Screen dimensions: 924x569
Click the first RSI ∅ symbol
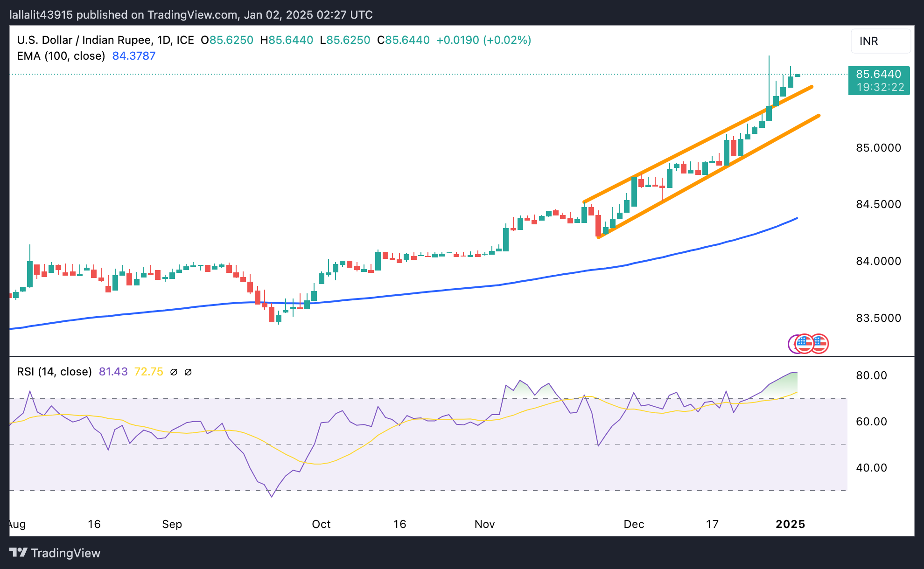tap(174, 372)
